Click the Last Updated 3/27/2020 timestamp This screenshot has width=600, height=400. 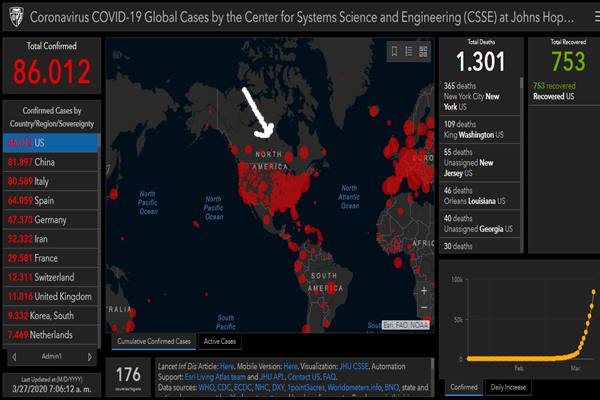coord(52,389)
